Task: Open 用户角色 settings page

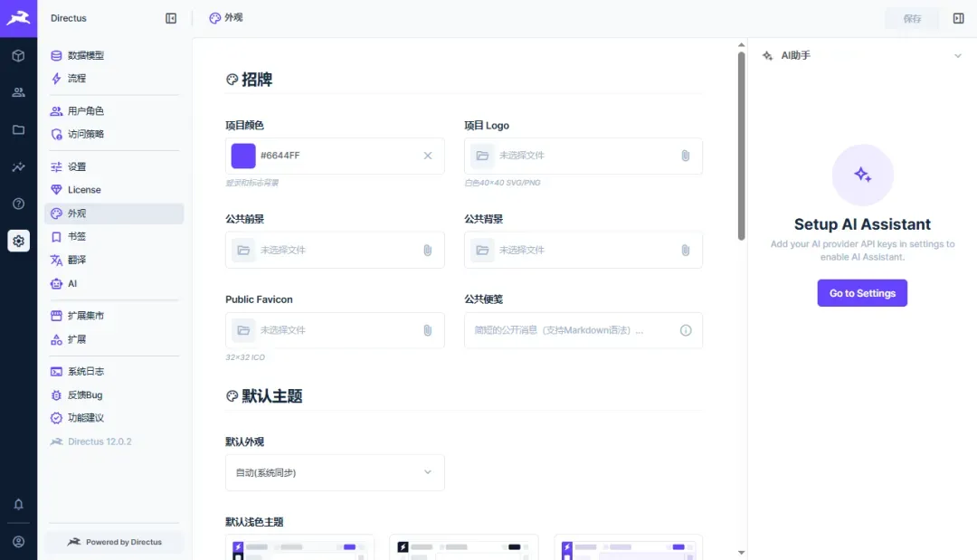Action: pyautogui.click(x=114, y=111)
